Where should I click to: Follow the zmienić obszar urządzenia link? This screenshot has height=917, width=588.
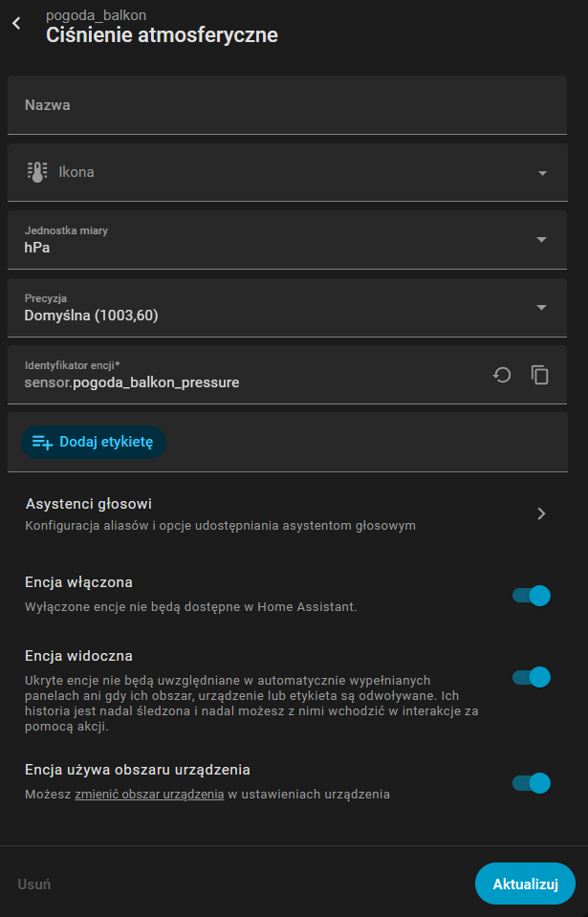pyautogui.click(x=150, y=795)
